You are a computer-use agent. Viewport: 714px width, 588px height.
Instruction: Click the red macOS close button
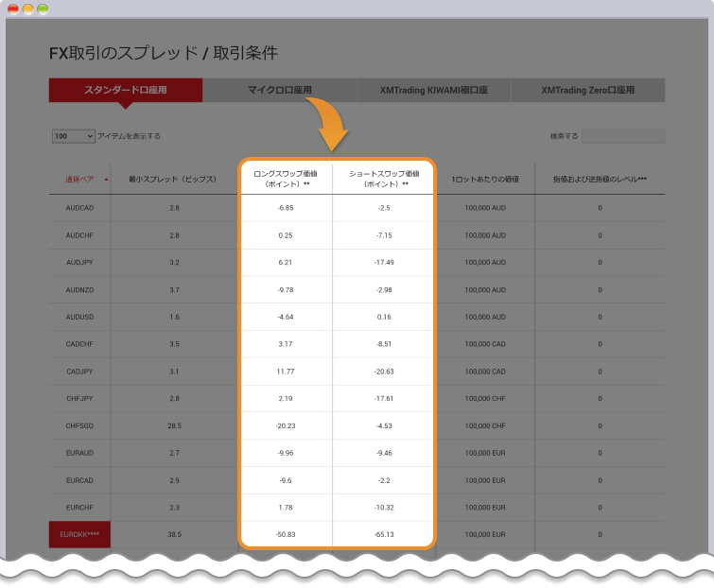tap(13, 9)
